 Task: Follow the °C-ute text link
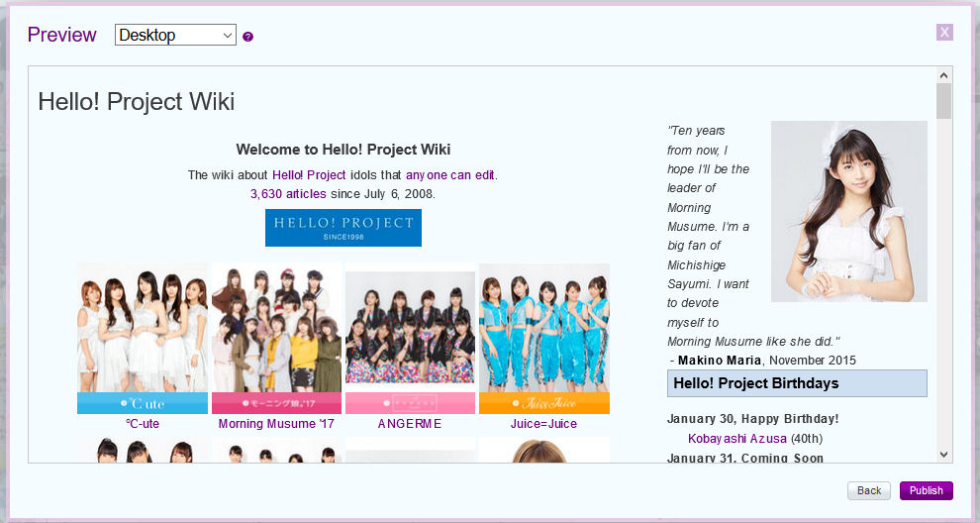pyautogui.click(x=143, y=424)
